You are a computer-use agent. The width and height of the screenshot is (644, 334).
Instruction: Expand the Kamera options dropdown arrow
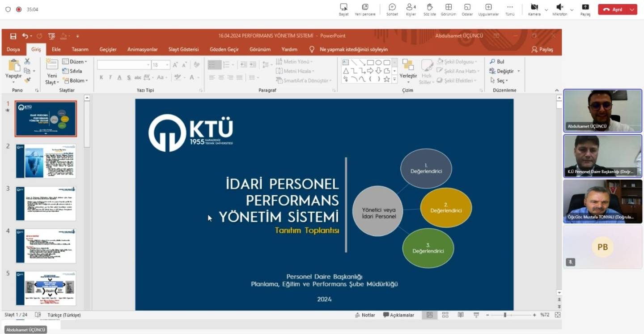point(546,9)
